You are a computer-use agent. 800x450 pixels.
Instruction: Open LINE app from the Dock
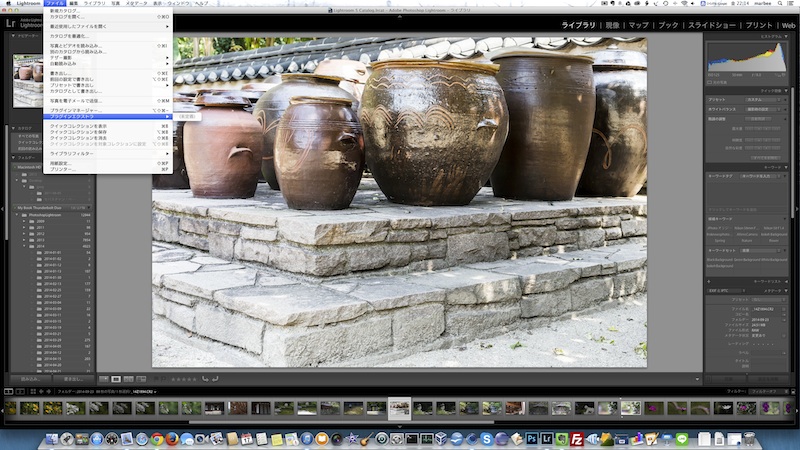click(682, 439)
